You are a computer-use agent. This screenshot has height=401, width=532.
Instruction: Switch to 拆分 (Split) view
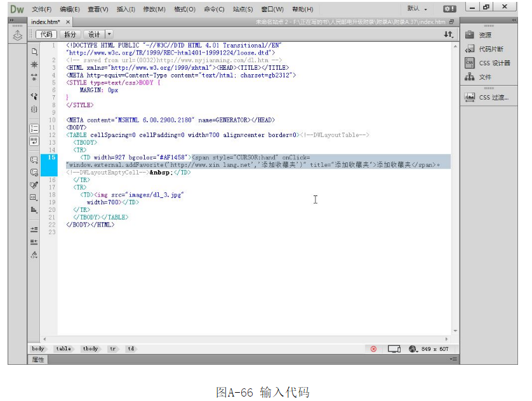70,34
